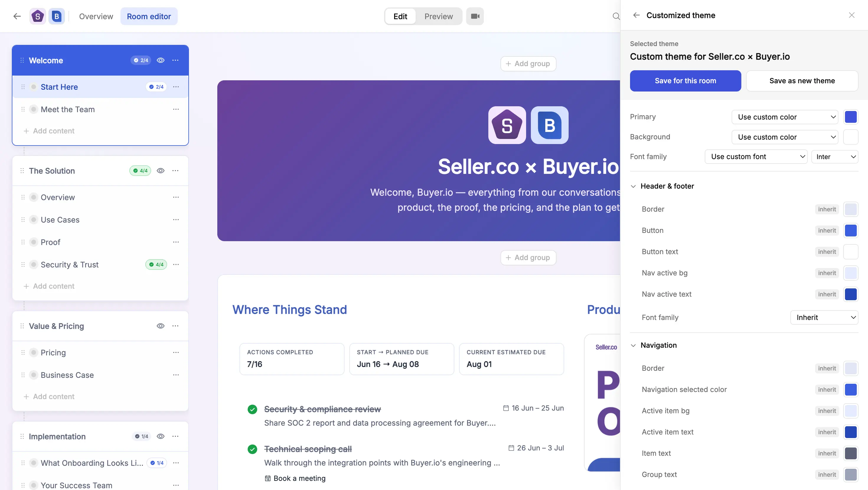
Task: Open more options for Meet the Team
Action: [176, 109]
